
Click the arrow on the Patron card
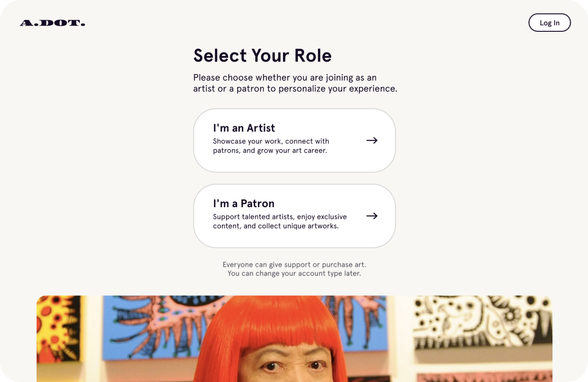point(372,216)
